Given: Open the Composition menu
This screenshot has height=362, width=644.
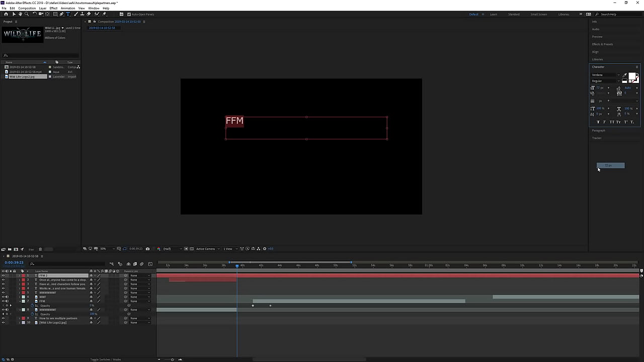Looking at the screenshot, I should (x=27, y=9).
